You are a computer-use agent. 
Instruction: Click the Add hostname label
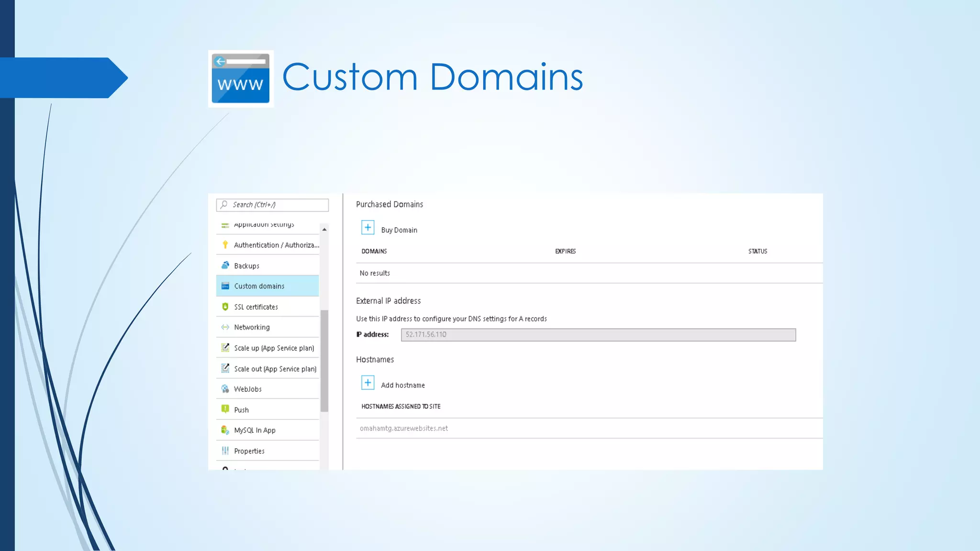403,385
